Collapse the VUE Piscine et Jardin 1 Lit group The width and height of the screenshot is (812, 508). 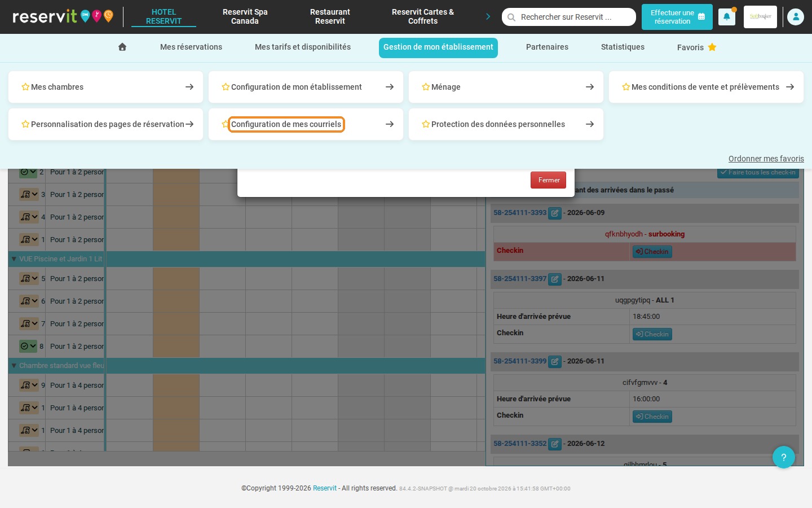pyautogui.click(x=14, y=259)
